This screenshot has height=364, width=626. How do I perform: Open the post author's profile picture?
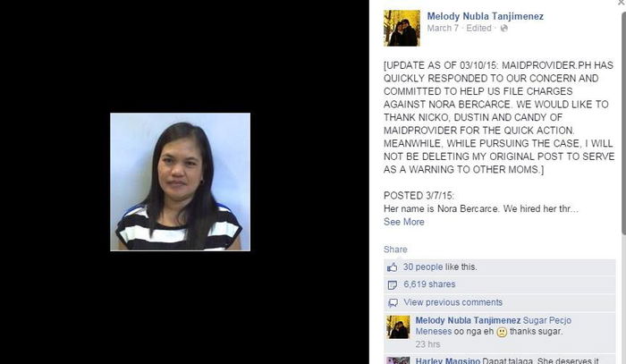(x=402, y=28)
